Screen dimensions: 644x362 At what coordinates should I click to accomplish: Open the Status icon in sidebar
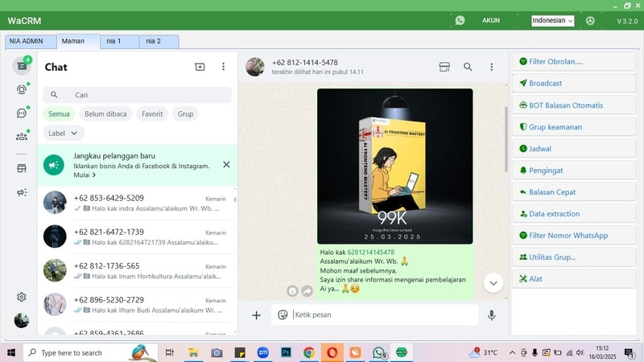coord(22,89)
